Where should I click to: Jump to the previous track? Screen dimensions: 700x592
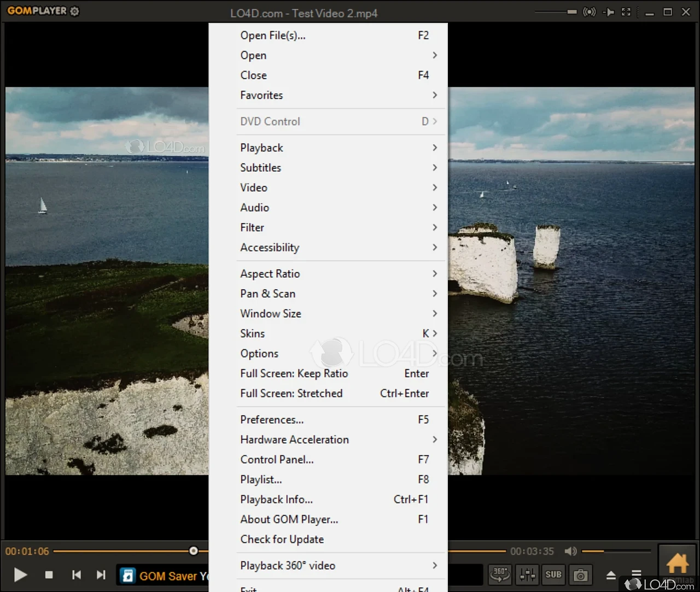click(x=77, y=575)
